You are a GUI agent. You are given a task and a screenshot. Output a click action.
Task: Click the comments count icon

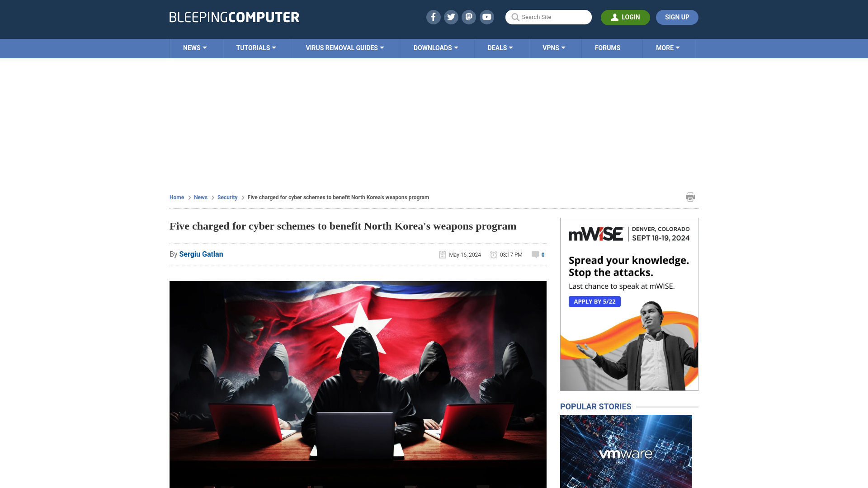534,254
